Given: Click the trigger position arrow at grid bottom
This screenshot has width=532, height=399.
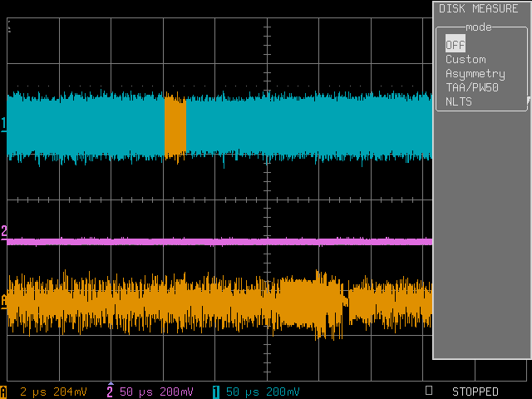Looking at the screenshot, I should pos(111,383).
